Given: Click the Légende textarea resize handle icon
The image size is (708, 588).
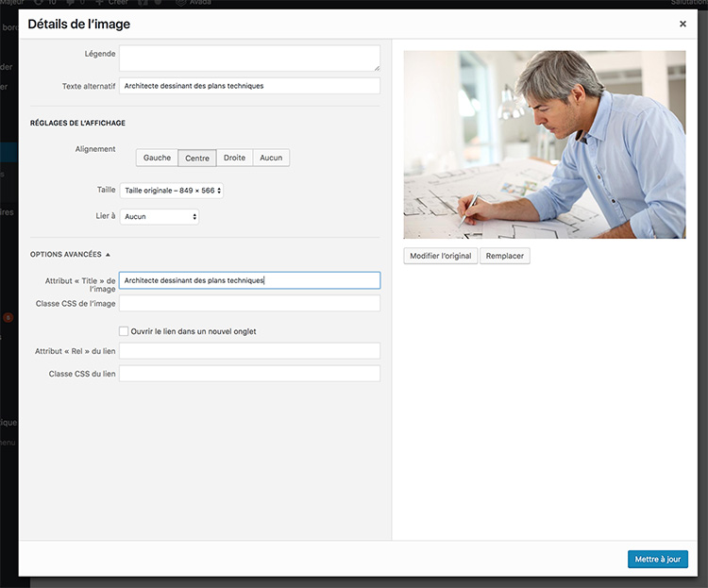Looking at the screenshot, I should [377, 68].
